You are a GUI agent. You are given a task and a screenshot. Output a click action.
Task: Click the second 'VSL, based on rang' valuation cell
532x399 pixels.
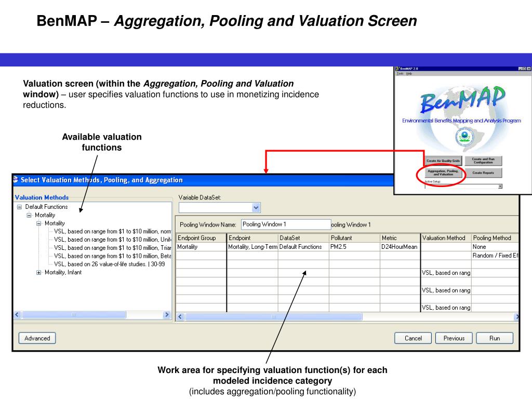[446, 290]
